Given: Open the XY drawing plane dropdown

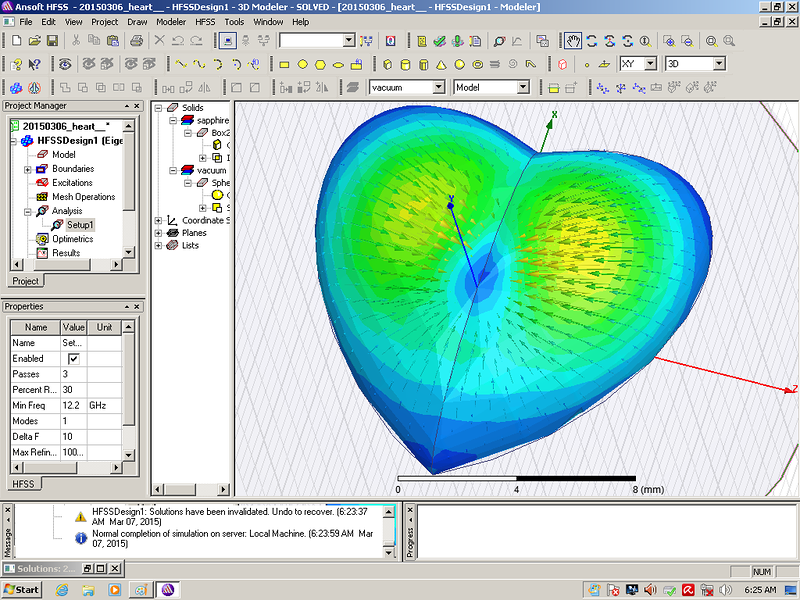Looking at the screenshot, I should [x=650, y=64].
